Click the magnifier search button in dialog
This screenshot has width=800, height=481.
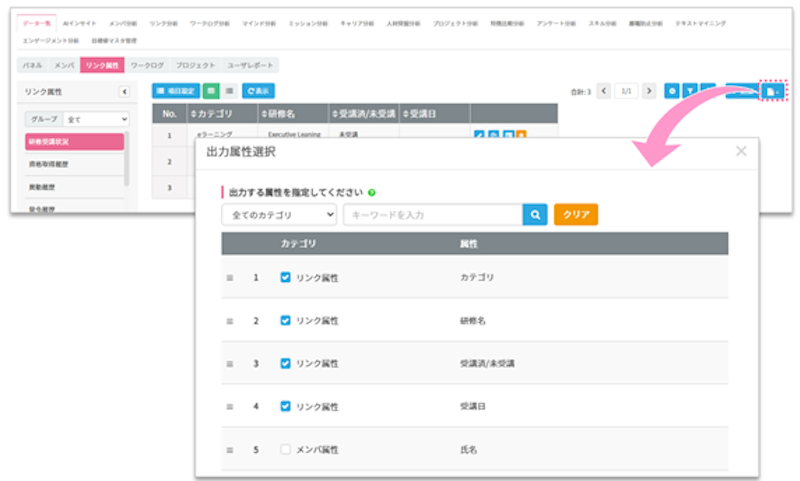pyautogui.click(x=536, y=214)
